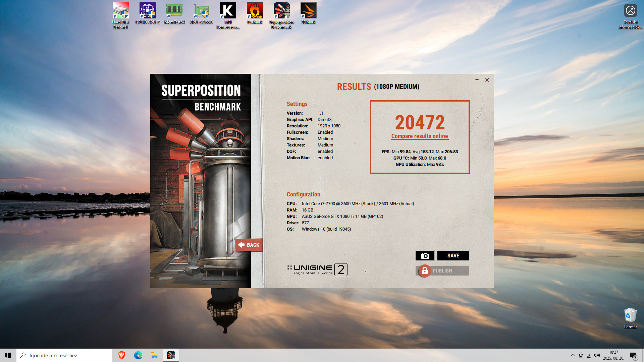Screen dimensions: 644x362
Task: Open the notification center icon
Action: tap(633, 355)
